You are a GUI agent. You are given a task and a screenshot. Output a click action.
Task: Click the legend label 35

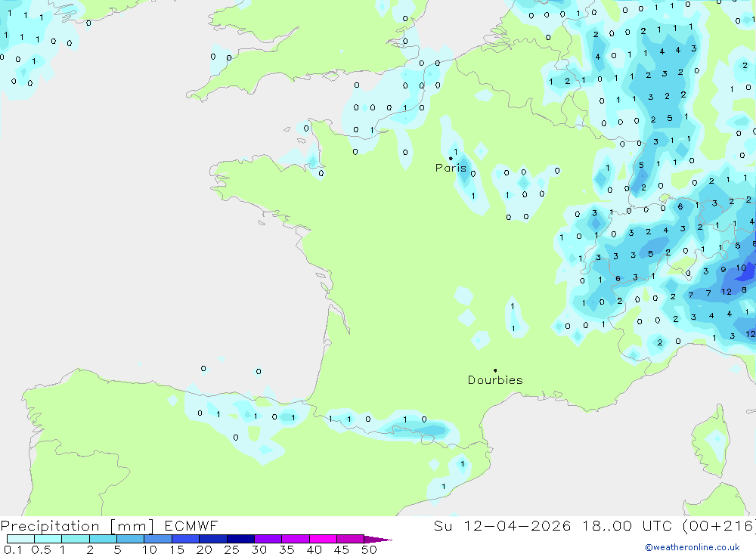click(287, 549)
